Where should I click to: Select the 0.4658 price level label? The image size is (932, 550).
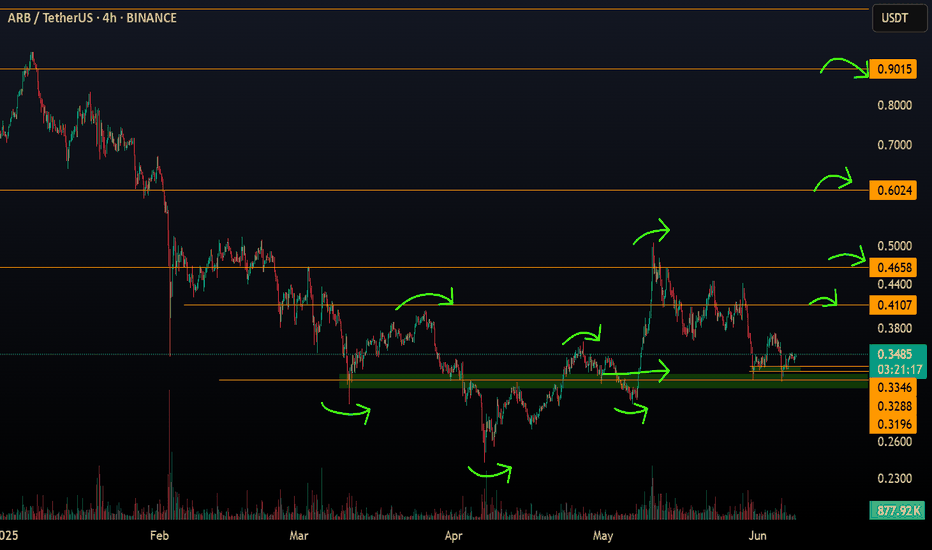[x=893, y=268]
